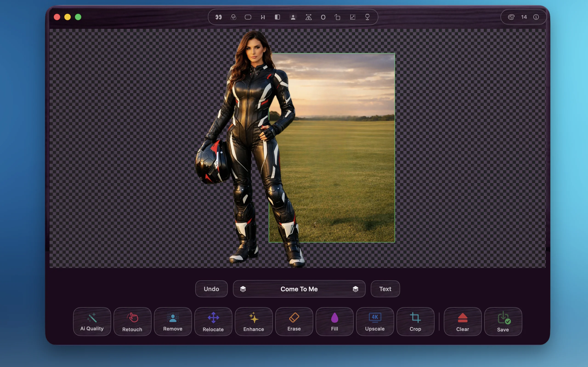
Task: Open the palette theme icon
Action: click(x=511, y=17)
